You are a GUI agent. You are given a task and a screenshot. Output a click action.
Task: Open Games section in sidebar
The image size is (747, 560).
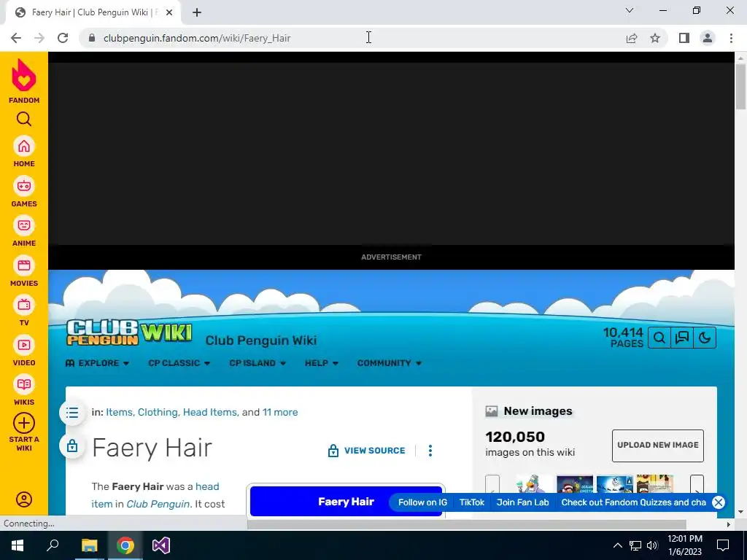pyautogui.click(x=24, y=192)
